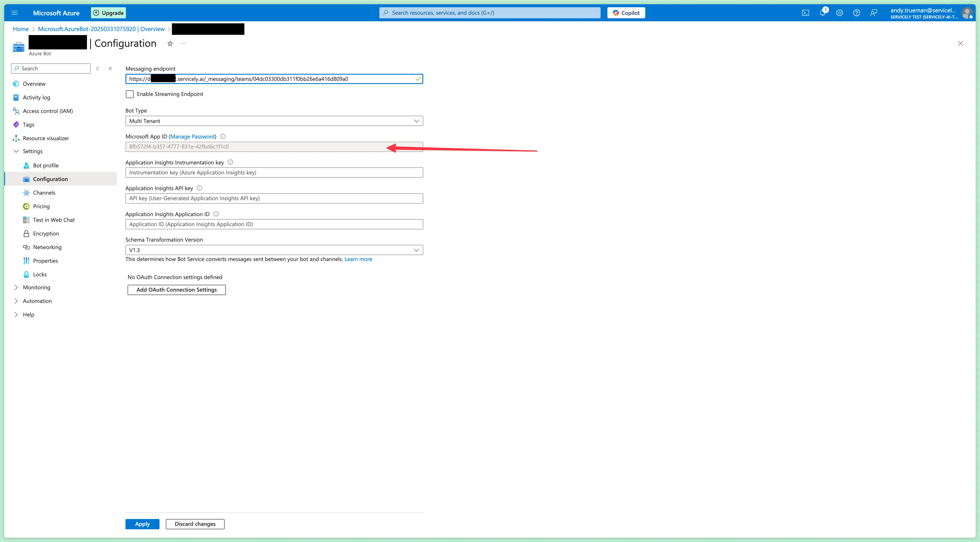Open Copilot

pyautogui.click(x=626, y=13)
